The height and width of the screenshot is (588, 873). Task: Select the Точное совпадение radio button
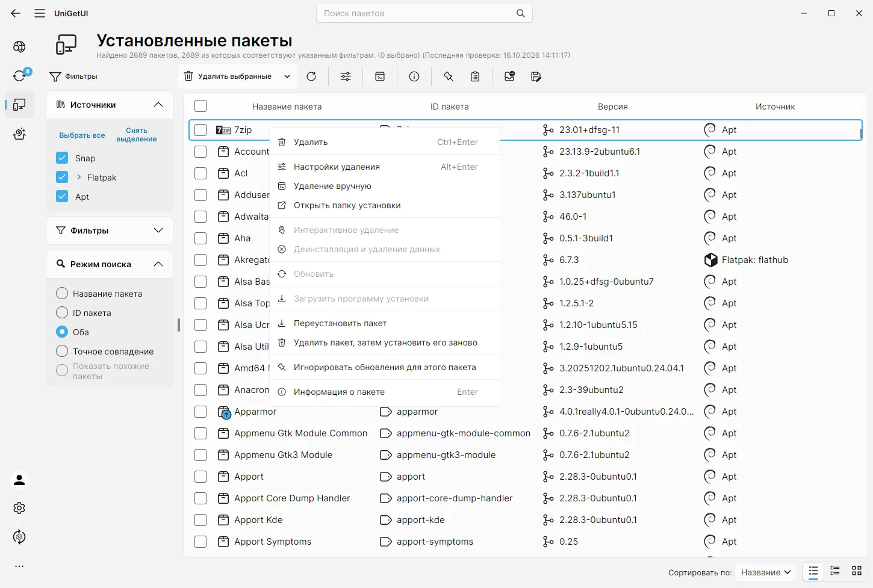tap(62, 351)
